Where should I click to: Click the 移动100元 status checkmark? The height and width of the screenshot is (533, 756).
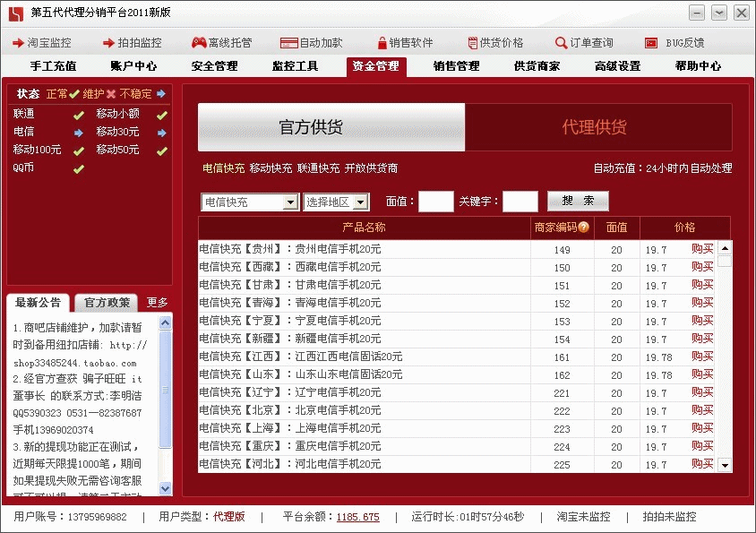coord(78,151)
